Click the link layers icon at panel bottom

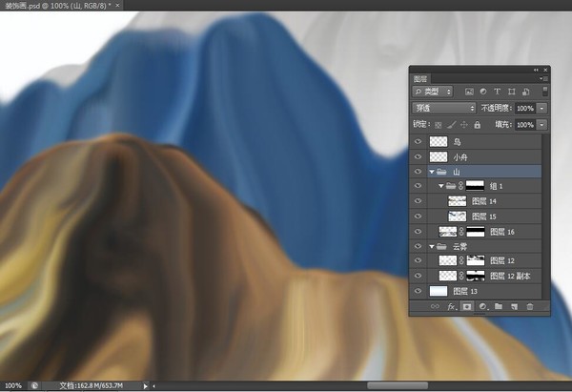tap(435, 306)
